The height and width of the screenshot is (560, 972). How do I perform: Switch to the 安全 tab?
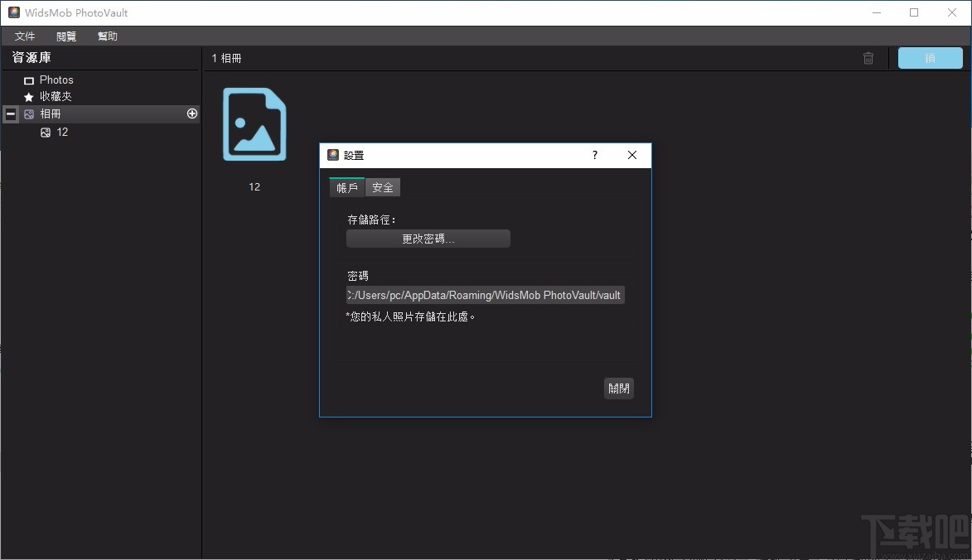[x=383, y=187]
